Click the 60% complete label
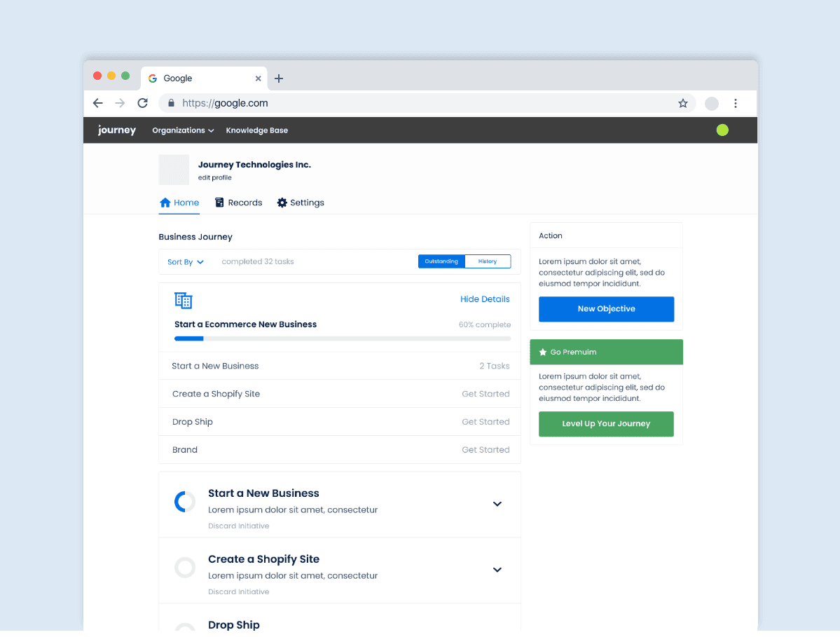Image resolution: width=840 pixels, height=637 pixels. [x=485, y=325]
